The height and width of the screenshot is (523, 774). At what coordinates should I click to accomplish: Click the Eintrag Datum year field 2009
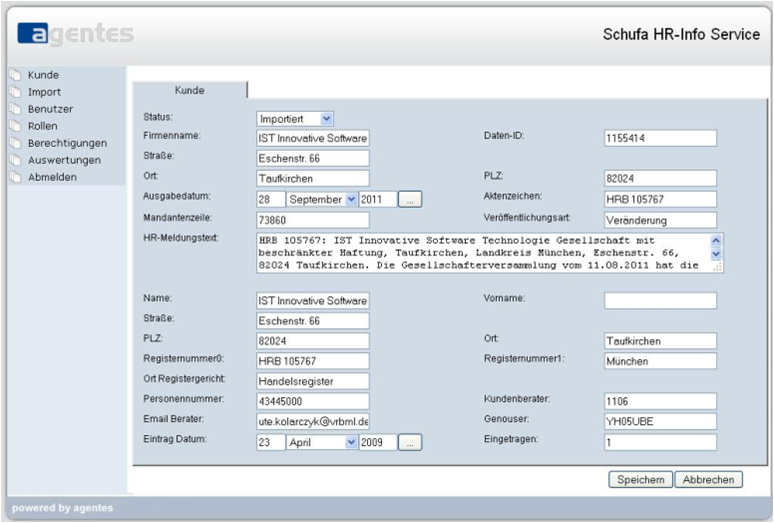coord(378,442)
